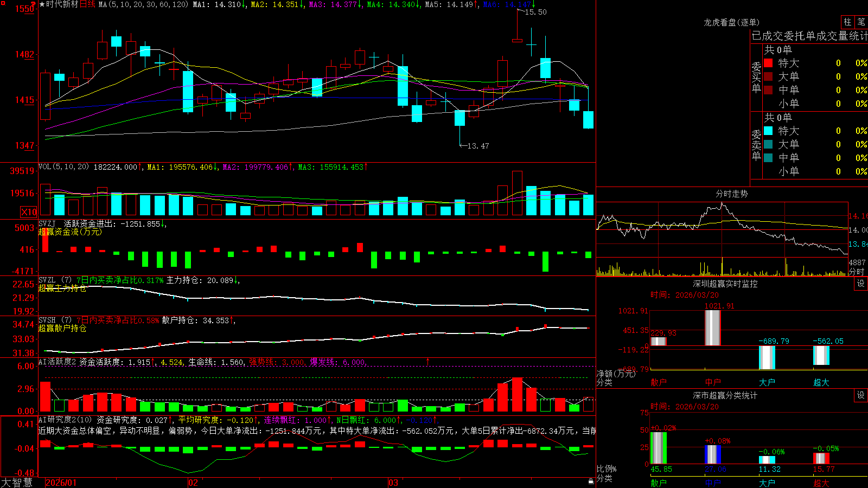Image resolution: width=868 pixels, height=488 pixels.
Task: Click the 爆发线: 6.000 label
Action: [337, 362]
